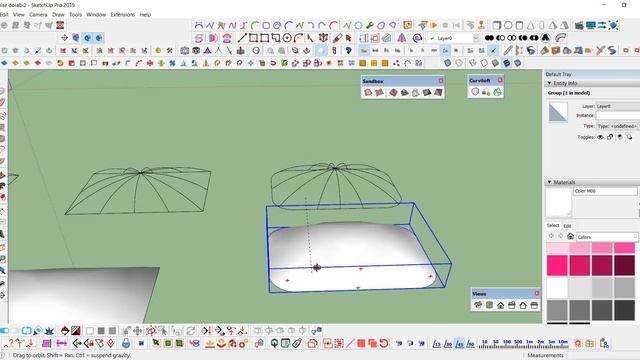This screenshot has height=360, width=640.
Task: Switch to the Materials Select tab
Action: click(x=553, y=225)
